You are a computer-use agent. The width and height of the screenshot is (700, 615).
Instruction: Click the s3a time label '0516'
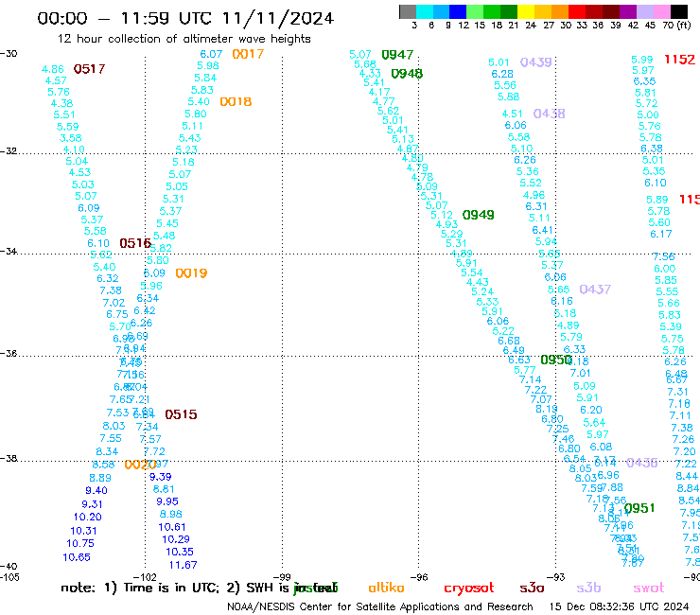tap(135, 243)
